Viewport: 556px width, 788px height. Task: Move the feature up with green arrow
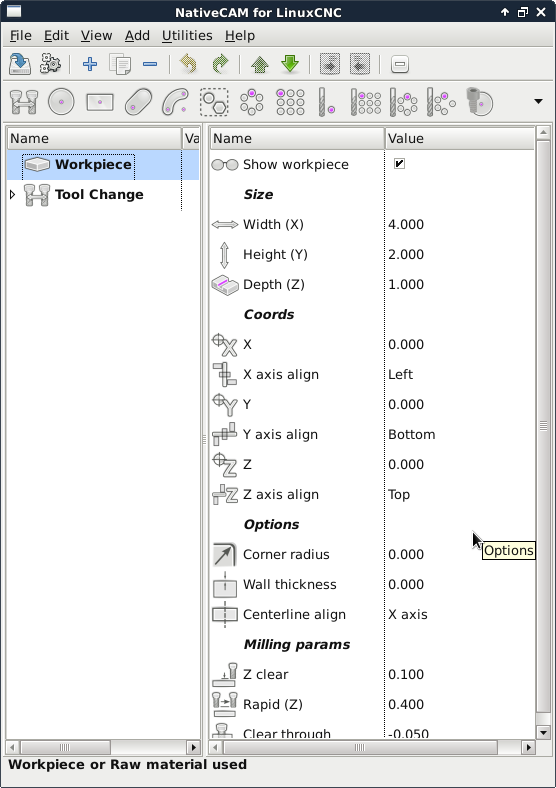pyautogui.click(x=259, y=64)
